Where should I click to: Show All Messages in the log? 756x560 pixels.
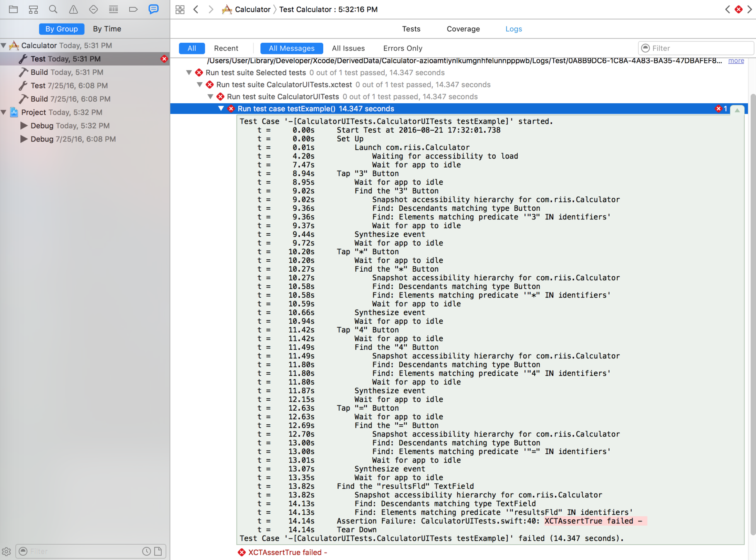[292, 49]
